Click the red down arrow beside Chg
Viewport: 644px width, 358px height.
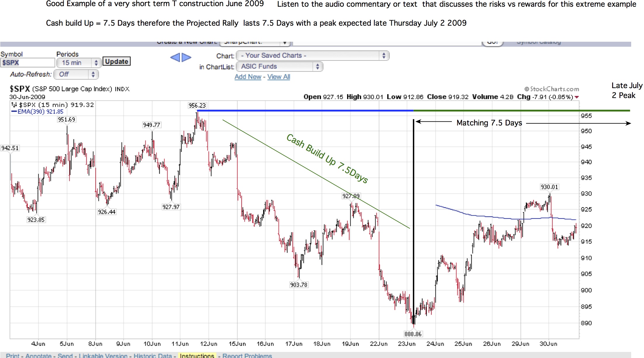577,97
